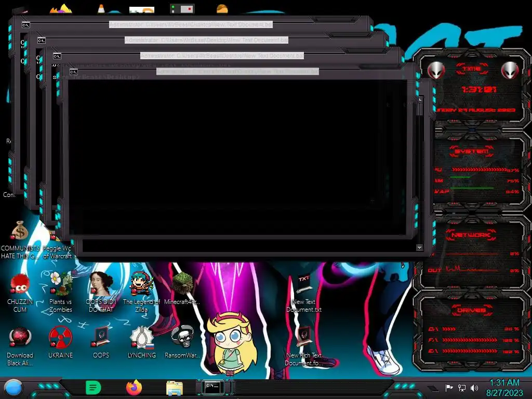Viewport: 532px width, 399px height.
Task: Select the VLC cone icon on the desktop
Action: pyautogui.click(x=101, y=8)
